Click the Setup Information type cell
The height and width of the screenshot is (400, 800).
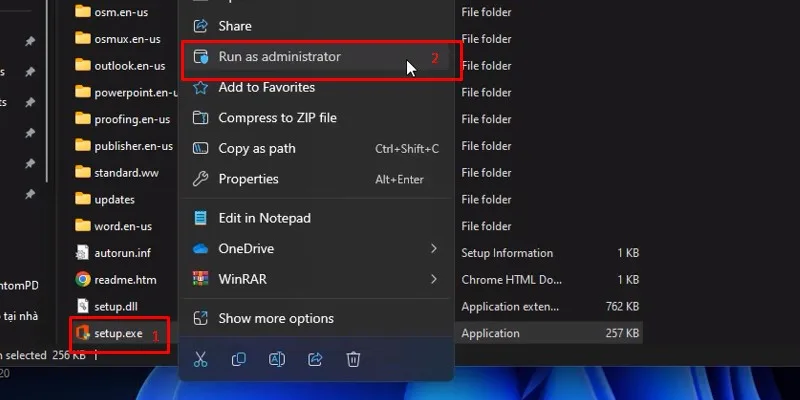coord(507,253)
